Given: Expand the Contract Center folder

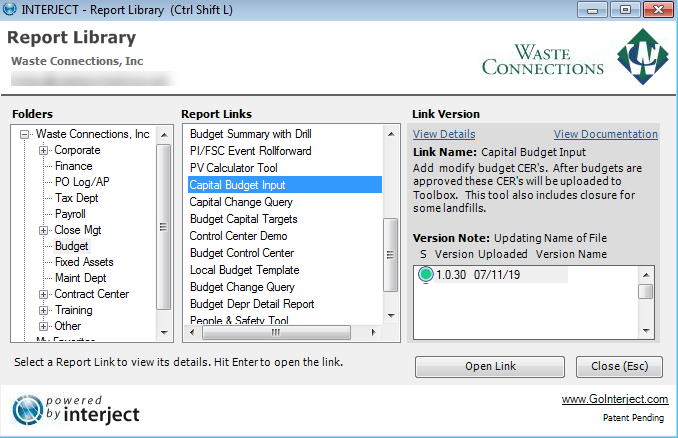Looking at the screenshot, I should click(43, 294).
